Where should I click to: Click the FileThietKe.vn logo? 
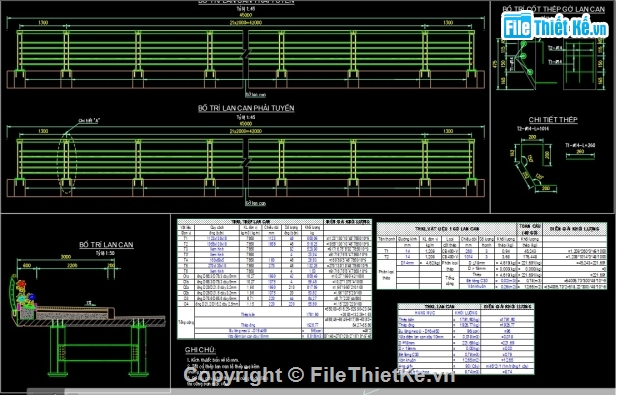[x=554, y=27]
